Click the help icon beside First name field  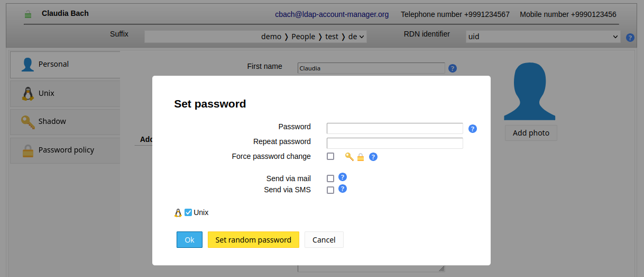pos(452,68)
